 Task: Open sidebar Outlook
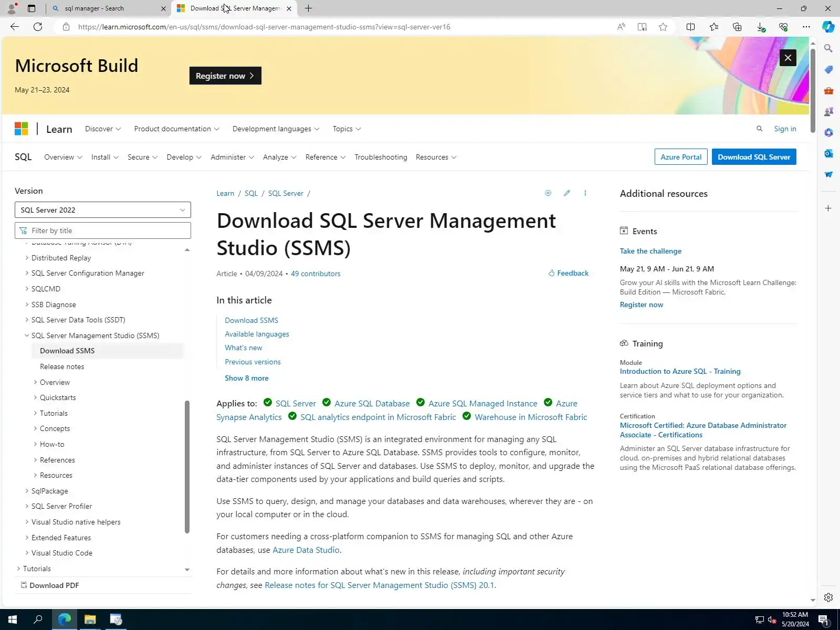click(x=828, y=153)
